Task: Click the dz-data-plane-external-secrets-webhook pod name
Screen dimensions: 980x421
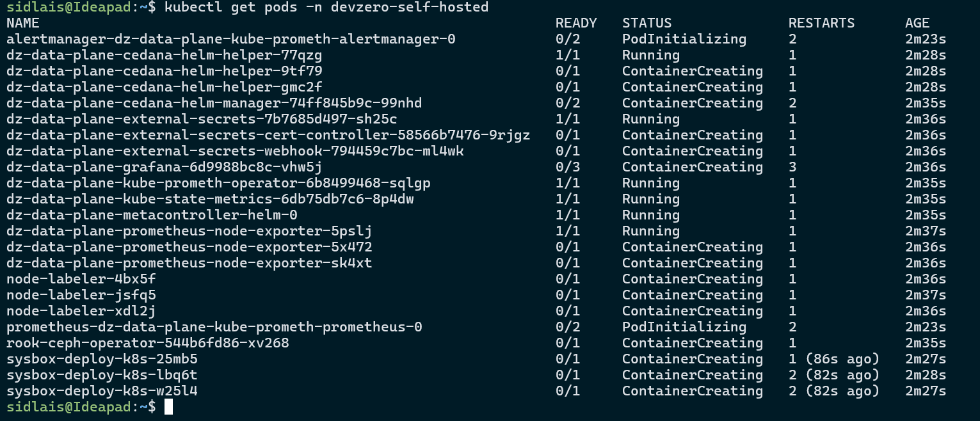Action: tap(235, 151)
